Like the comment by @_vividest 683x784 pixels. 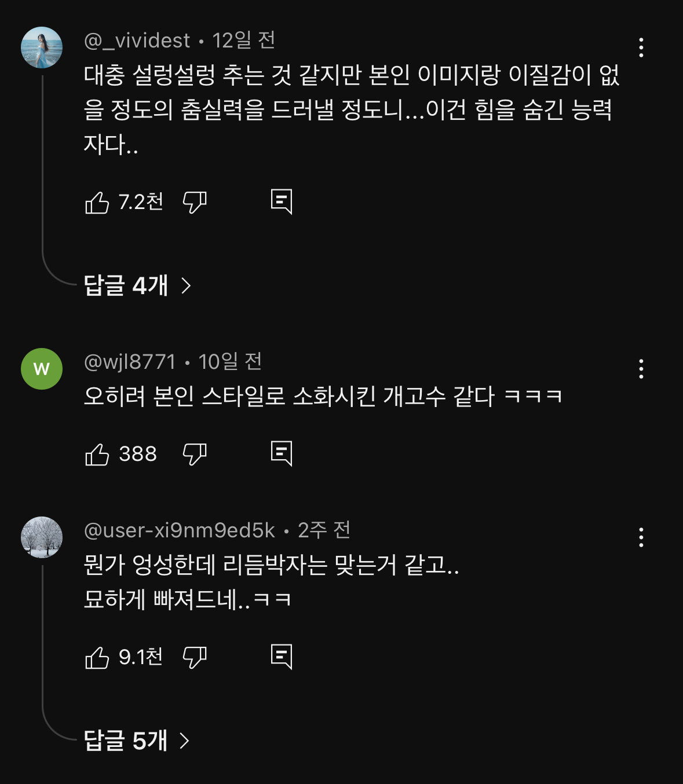click(97, 203)
